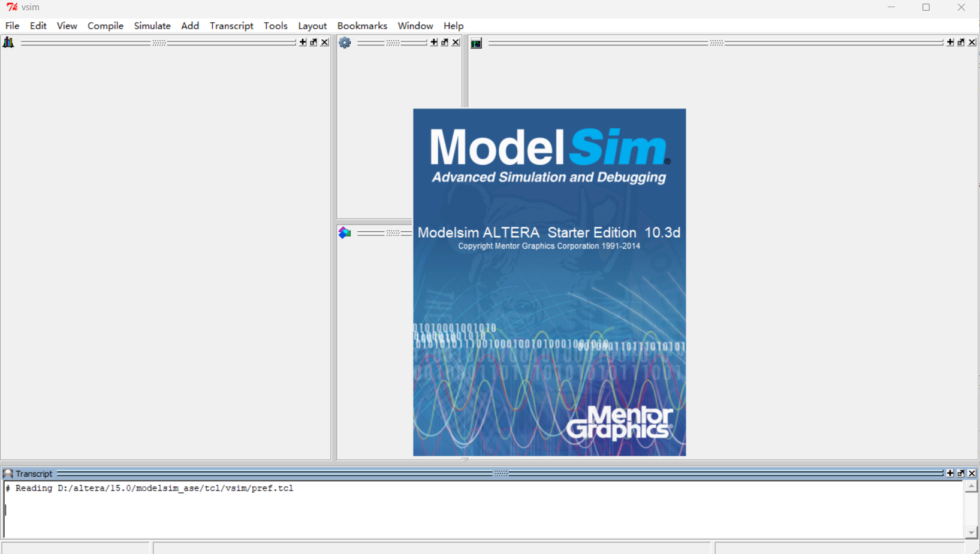Image resolution: width=980 pixels, height=554 pixels.
Task: Open the Compile menu
Action: pos(105,26)
